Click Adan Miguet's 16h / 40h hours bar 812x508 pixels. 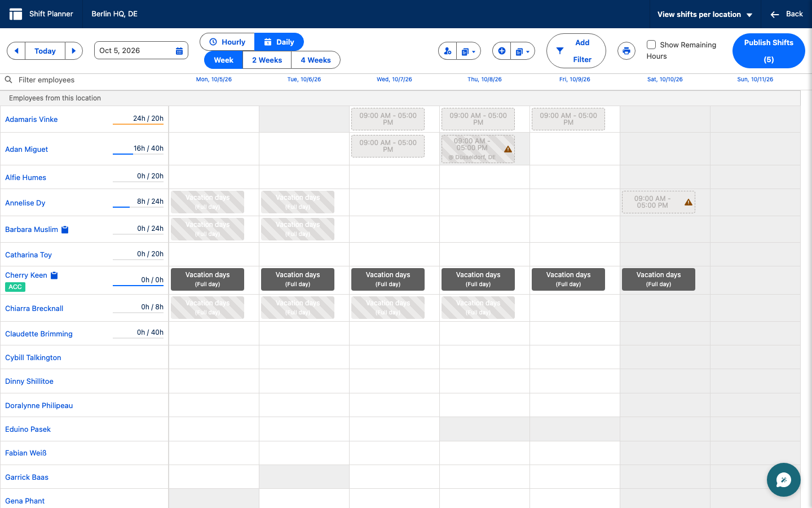(138, 149)
